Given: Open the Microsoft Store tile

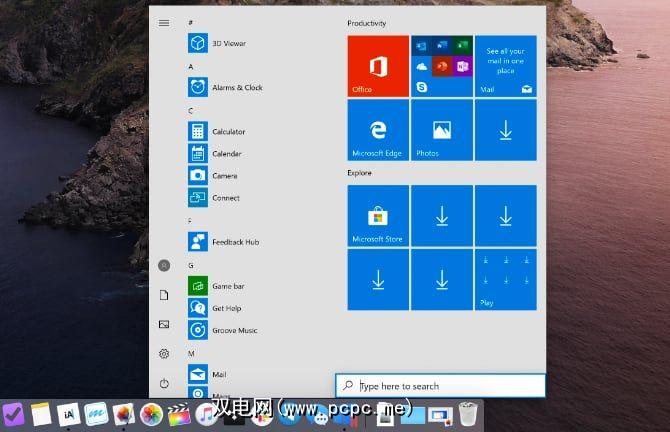Looking at the screenshot, I should tap(378, 215).
